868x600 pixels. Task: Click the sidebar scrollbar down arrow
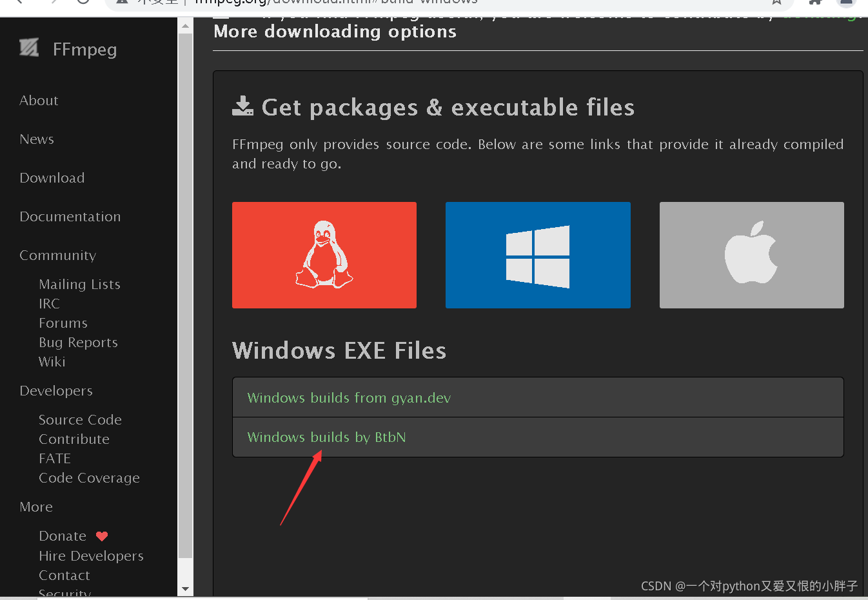(x=185, y=589)
